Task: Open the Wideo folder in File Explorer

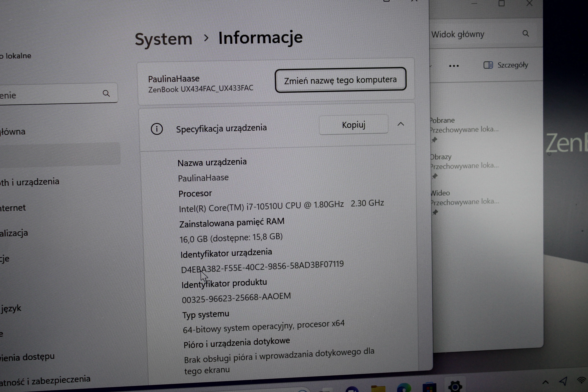Action: (x=440, y=193)
